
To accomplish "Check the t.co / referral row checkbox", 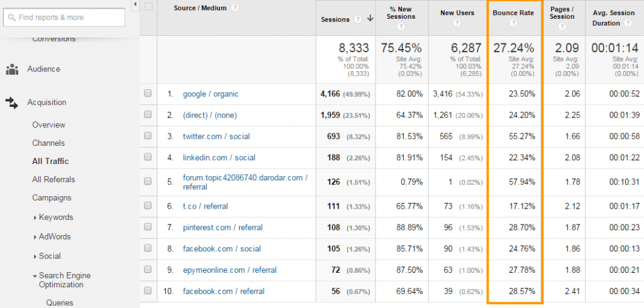I will click(148, 206).
